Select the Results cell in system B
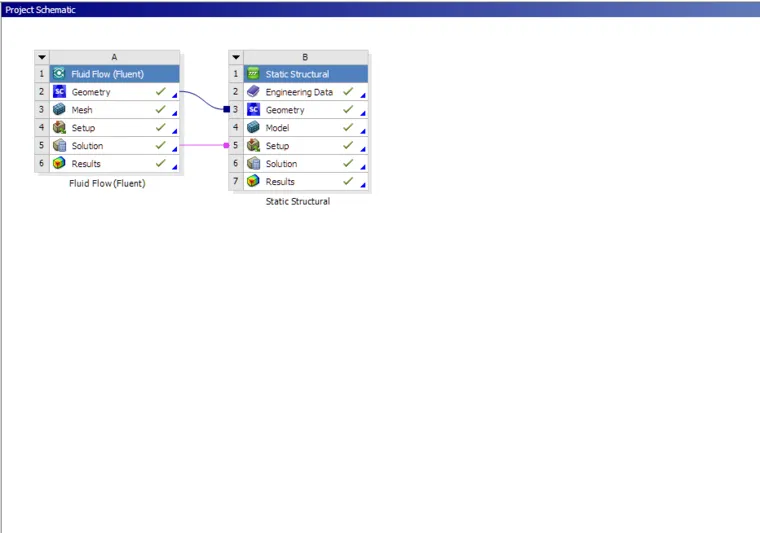 click(x=305, y=181)
